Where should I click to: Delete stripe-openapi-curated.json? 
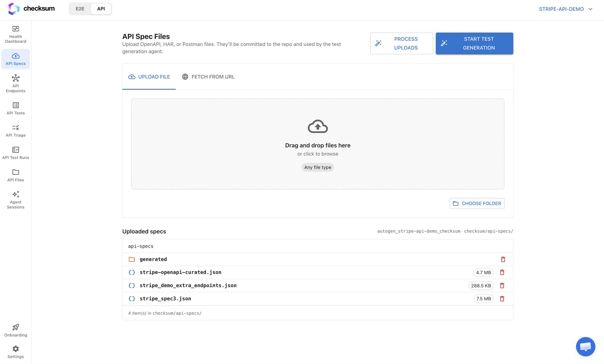click(x=502, y=272)
